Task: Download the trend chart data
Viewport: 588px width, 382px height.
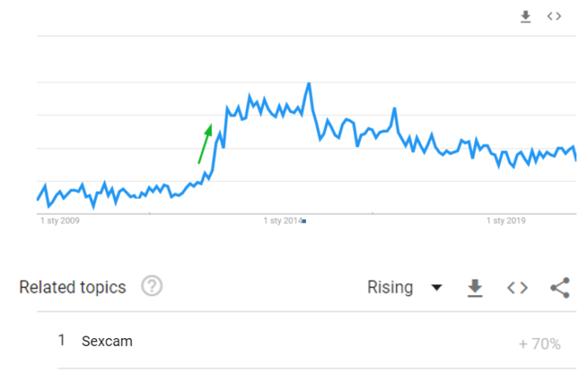Action: 526,16
